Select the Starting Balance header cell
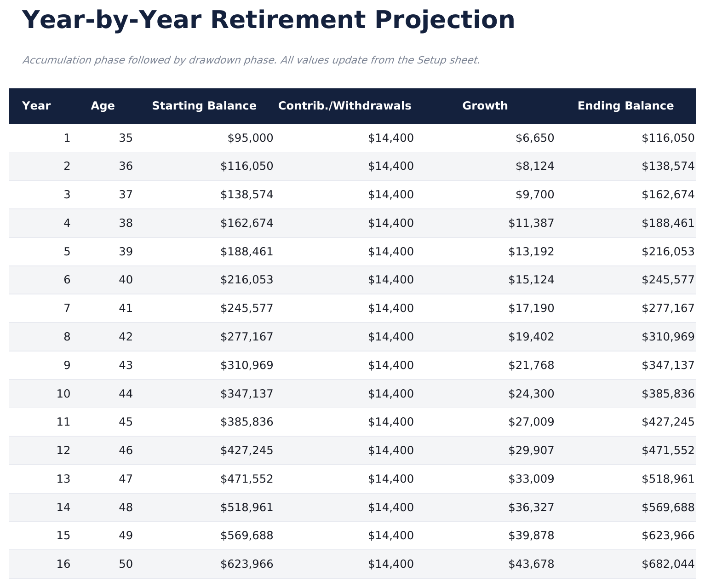The width and height of the screenshot is (705, 588). (204, 106)
